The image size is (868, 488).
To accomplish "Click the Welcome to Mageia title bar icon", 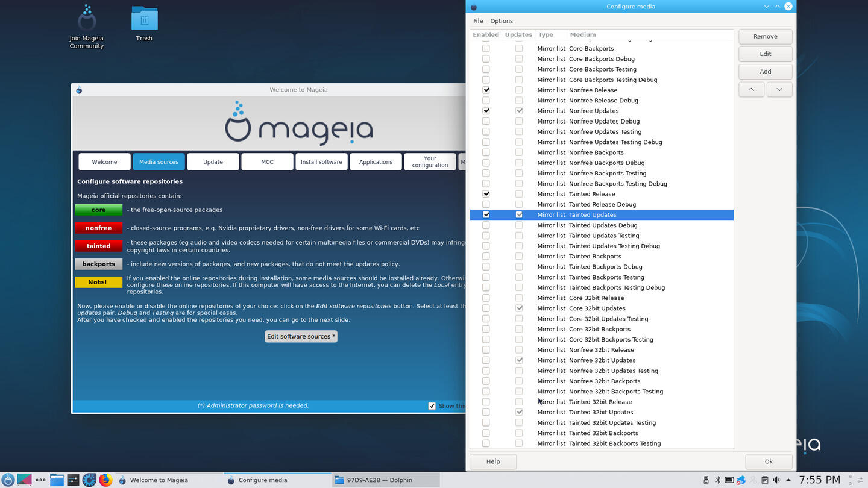I will [79, 90].
